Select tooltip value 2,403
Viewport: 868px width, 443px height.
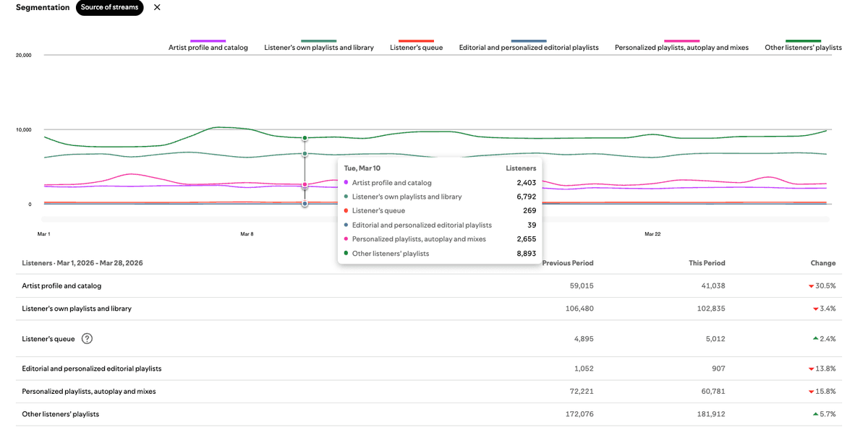pos(526,183)
